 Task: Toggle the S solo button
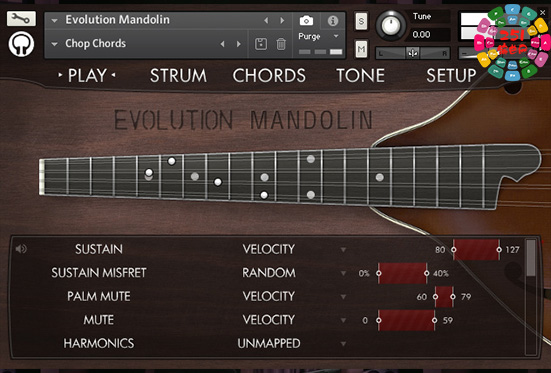(x=361, y=21)
